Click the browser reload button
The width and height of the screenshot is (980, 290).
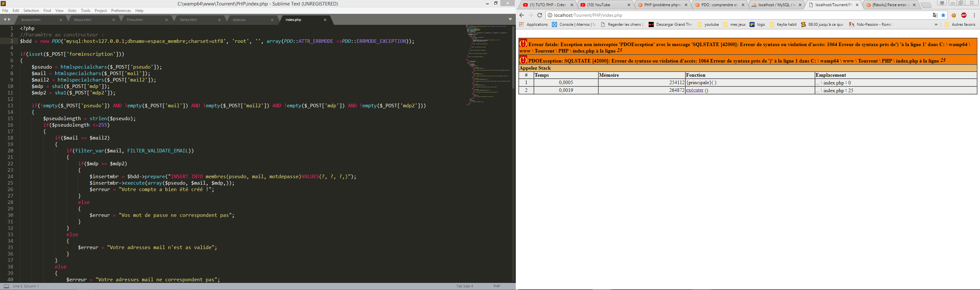click(x=539, y=15)
